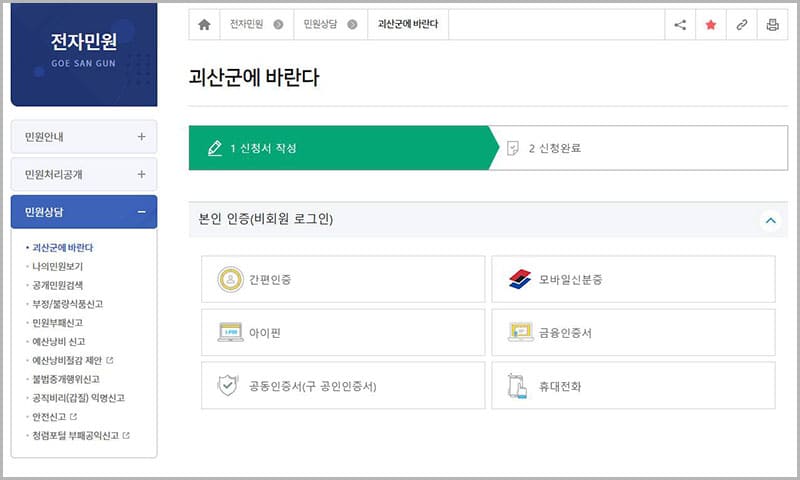This screenshot has width=800, height=480.
Task: Collapse the 민원상담 sidebar menu
Action: point(84,212)
